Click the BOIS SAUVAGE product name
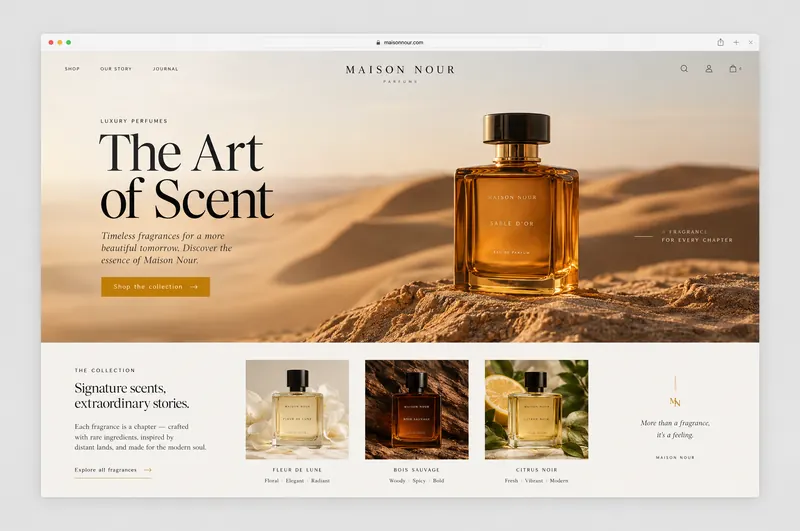 pyautogui.click(x=417, y=470)
